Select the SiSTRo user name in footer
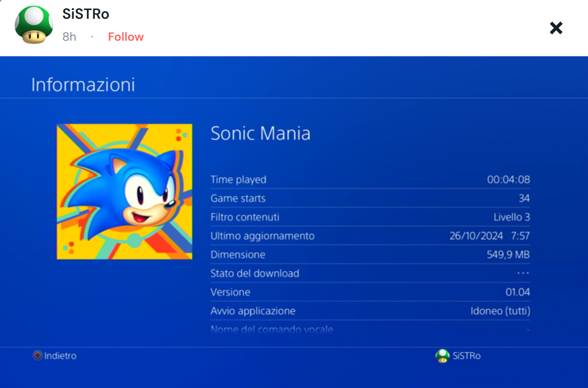Screen dimensions: 588x388 [467, 356]
